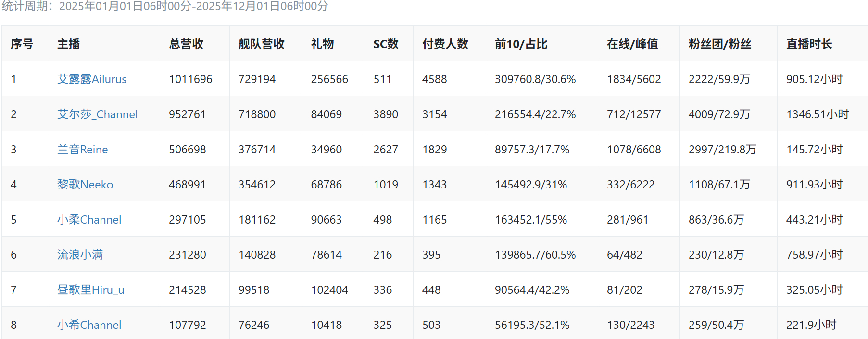This screenshot has width=868, height=339.
Task: Visit the 黎歌Neeko streamer page
Action: point(85,185)
